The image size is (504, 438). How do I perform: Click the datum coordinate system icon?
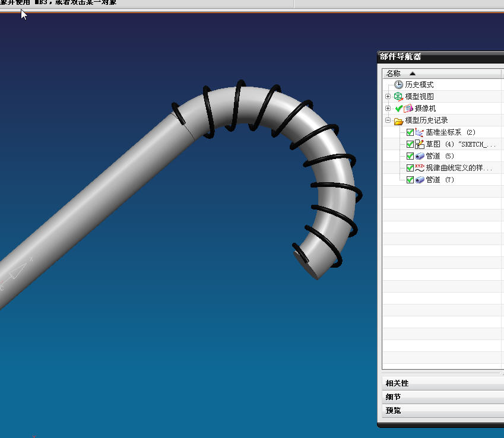(x=419, y=132)
